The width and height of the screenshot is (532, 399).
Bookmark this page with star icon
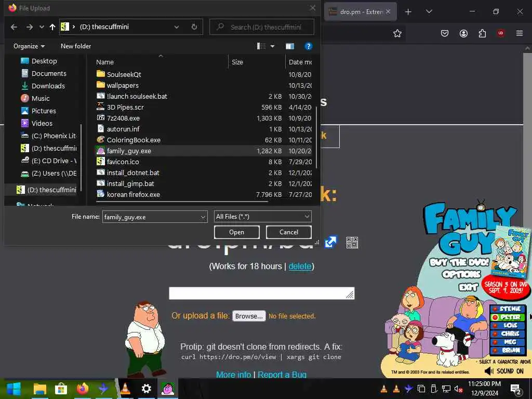[397, 33]
